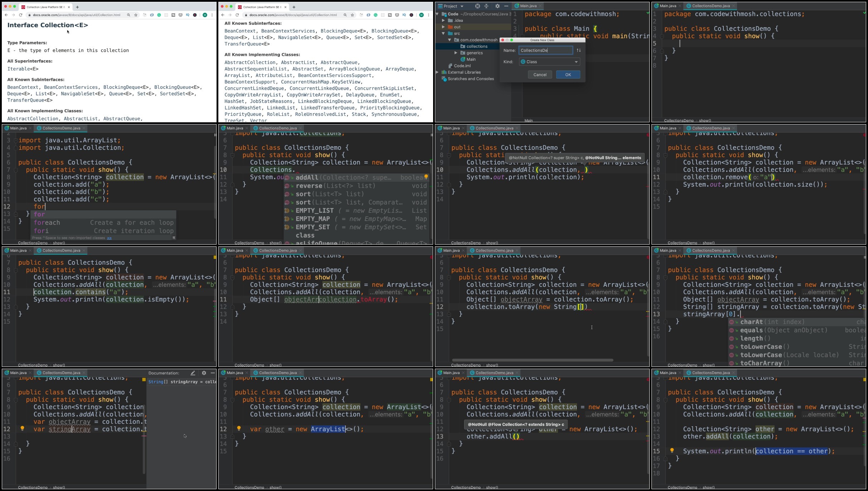
Task: Click the pencil edit icon in Documentation panel
Action: tap(193, 373)
